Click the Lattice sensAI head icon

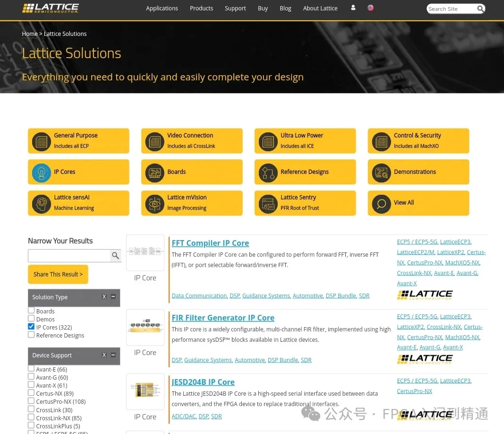tap(41, 204)
